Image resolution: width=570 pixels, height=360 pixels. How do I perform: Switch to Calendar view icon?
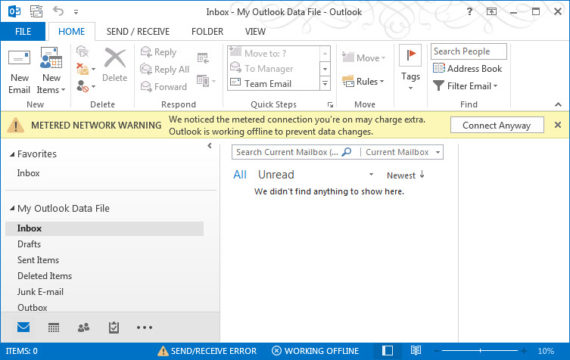coord(53,328)
